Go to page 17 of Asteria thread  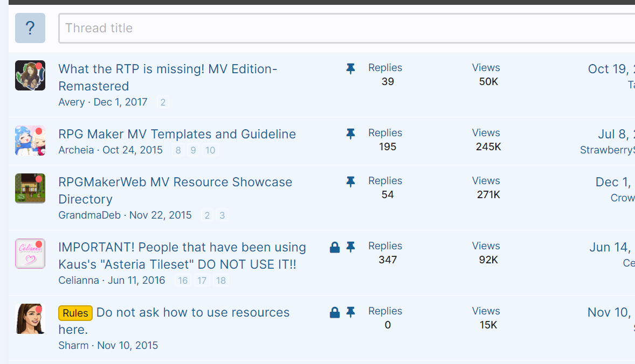tap(202, 281)
